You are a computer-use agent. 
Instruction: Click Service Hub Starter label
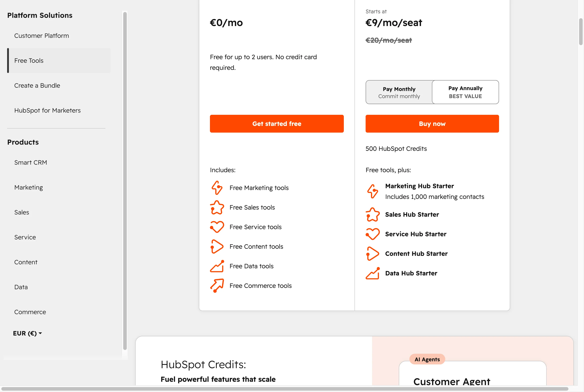point(416,234)
